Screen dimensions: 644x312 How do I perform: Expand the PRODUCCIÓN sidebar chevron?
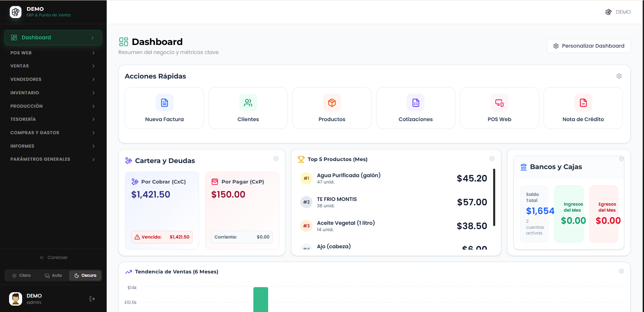(93, 106)
